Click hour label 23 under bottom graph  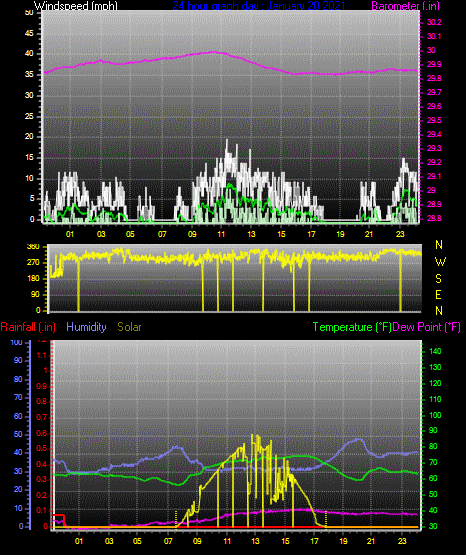click(x=402, y=541)
